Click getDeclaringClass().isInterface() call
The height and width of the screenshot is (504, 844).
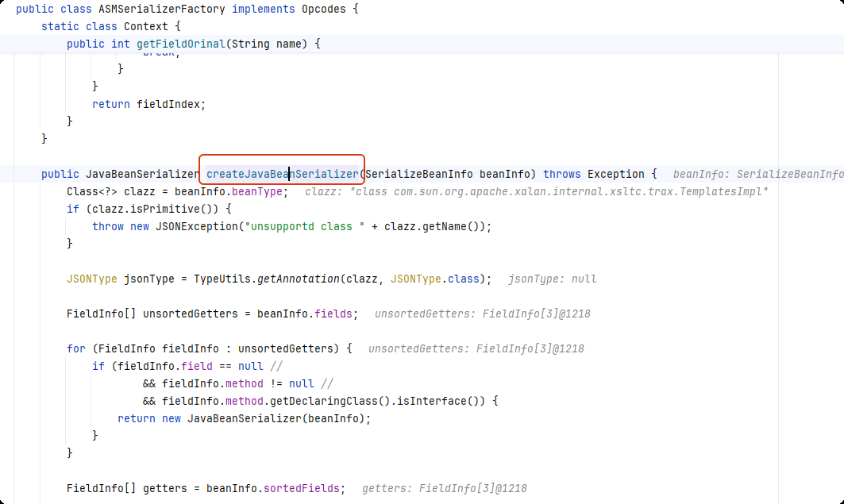coord(374,401)
